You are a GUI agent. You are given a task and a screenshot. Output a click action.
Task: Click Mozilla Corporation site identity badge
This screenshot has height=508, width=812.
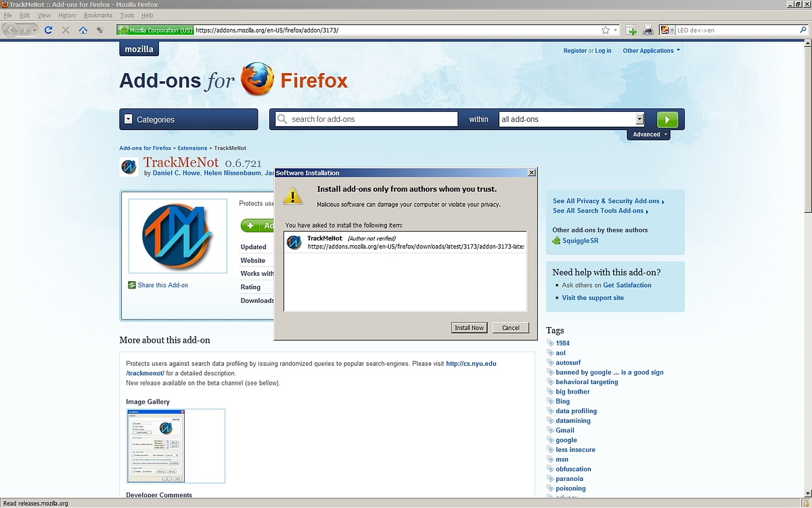(156, 30)
